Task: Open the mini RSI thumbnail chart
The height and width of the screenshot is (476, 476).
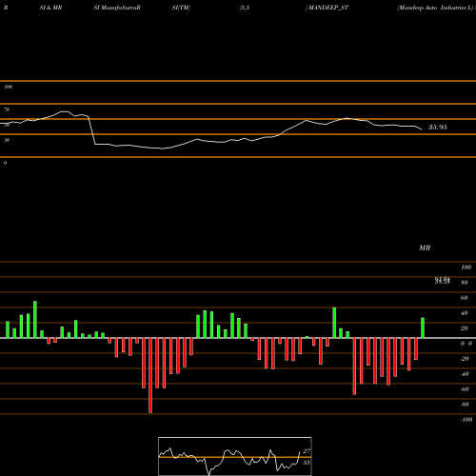Action: (x=235, y=456)
